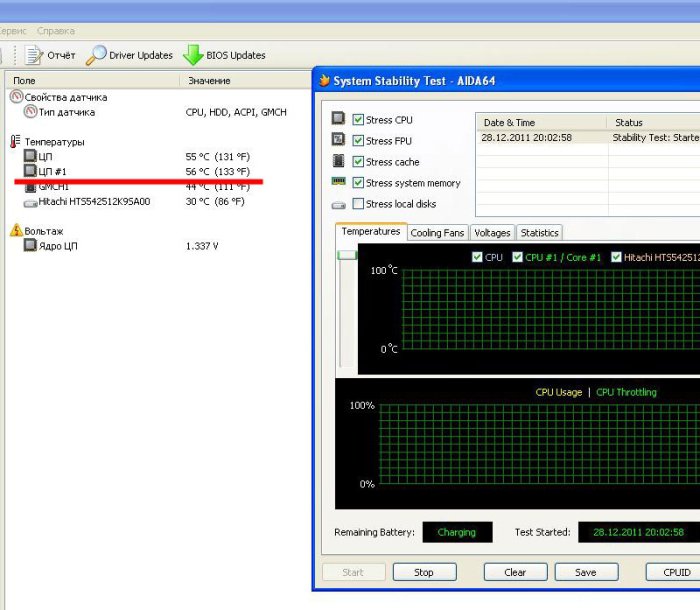
Task: Select the 1.337 V core voltage value
Action: click(202, 246)
